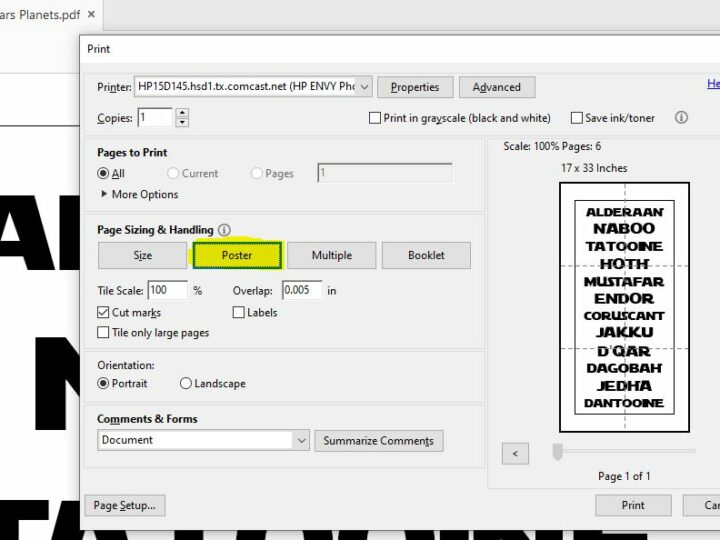Open the Comments & Forms Document dropdown
The height and width of the screenshot is (540, 720).
pos(301,440)
